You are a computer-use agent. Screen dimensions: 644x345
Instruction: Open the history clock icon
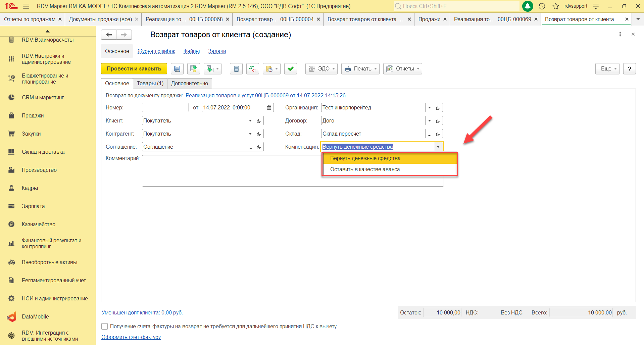coord(542,6)
